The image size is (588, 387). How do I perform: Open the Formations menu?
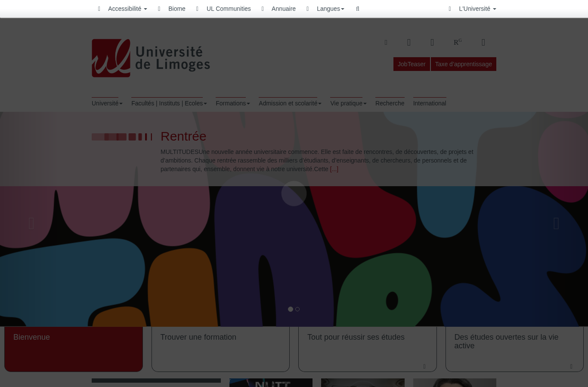click(x=233, y=103)
